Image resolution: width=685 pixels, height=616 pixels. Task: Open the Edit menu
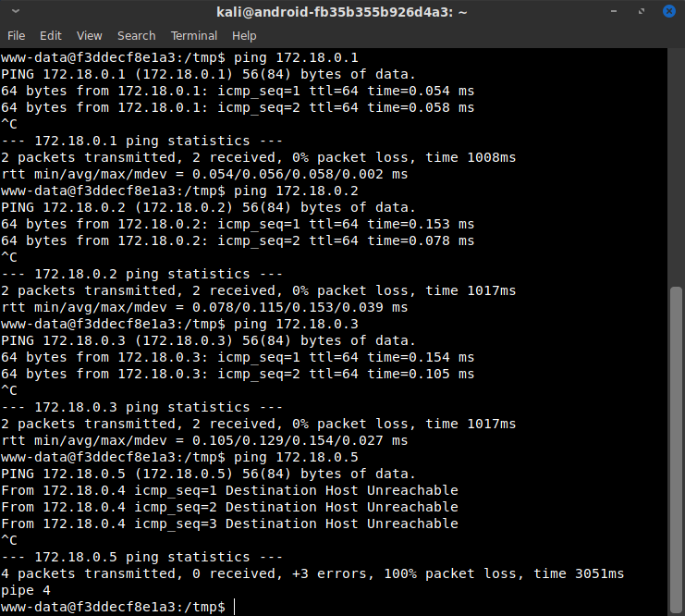pos(50,35)
